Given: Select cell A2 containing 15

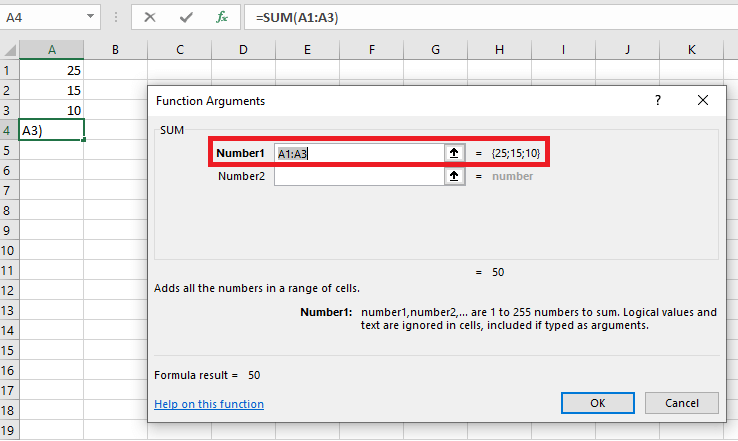Looking at the screenshot, I should pos(52,90).
